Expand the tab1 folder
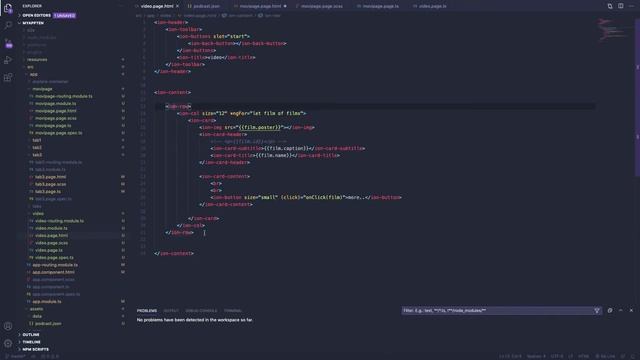The height and width of the screenshot is (360, 640). coord(37,140)
